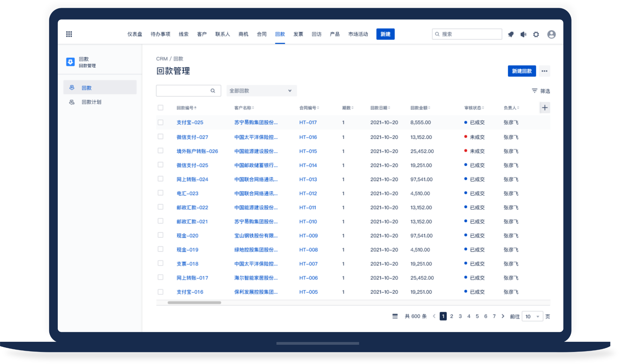Viewport: 619px width, 364px height.
Task: Click search magnifier in list search box
Action: pyautogui.click(x=213, y=91)
